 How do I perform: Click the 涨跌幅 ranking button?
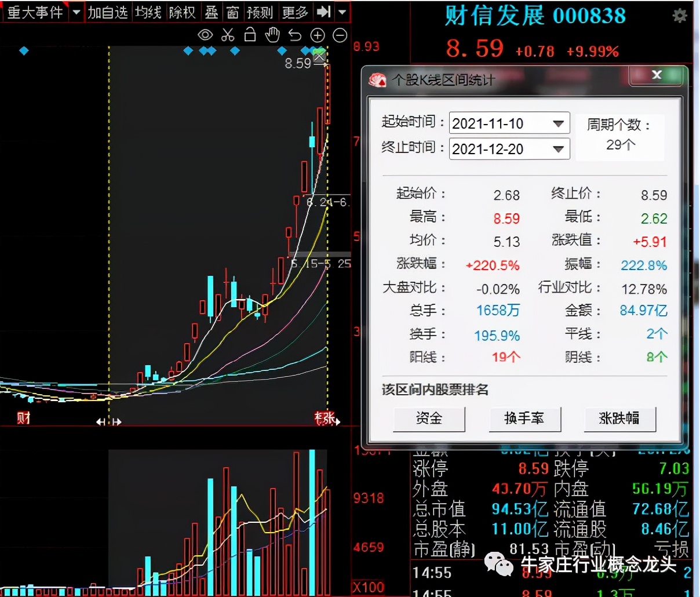pos(620,419)
